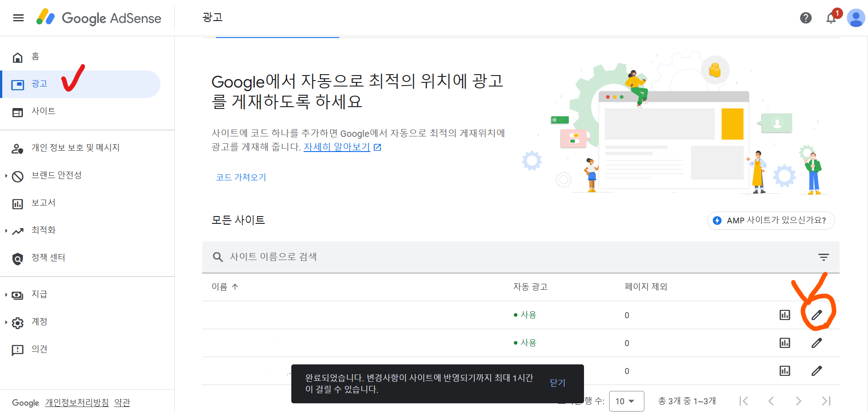Edit third site row with pencil
This screenshot has width=868, height=412.
click(x=817, y=371)
